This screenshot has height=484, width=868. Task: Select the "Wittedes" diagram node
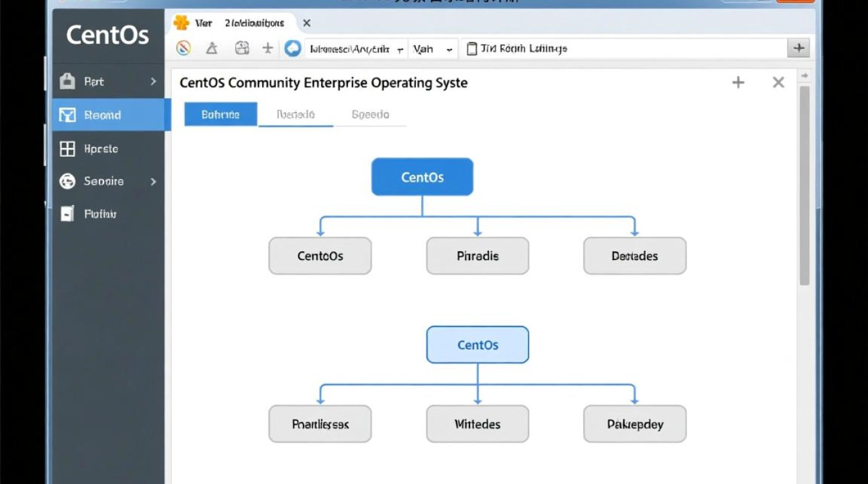coord(478,424)
